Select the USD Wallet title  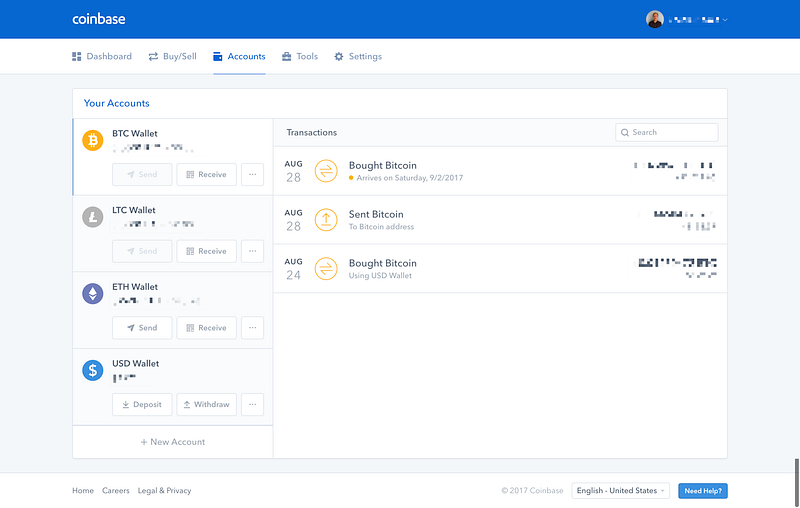136,363
